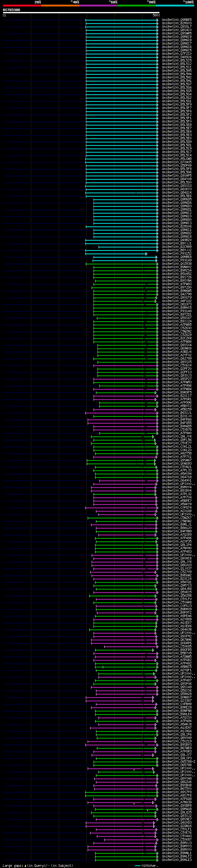
Task: Select label UniRef100_P93152
Action: point(176,253)
